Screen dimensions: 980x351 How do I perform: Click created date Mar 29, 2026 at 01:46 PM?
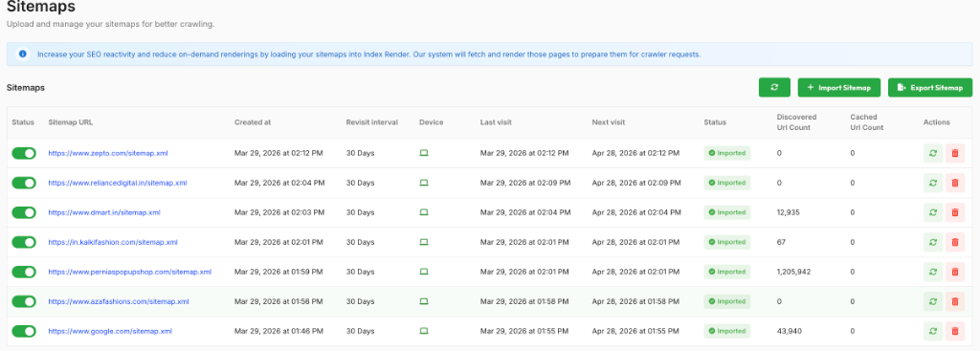click(x=278, y=331)
